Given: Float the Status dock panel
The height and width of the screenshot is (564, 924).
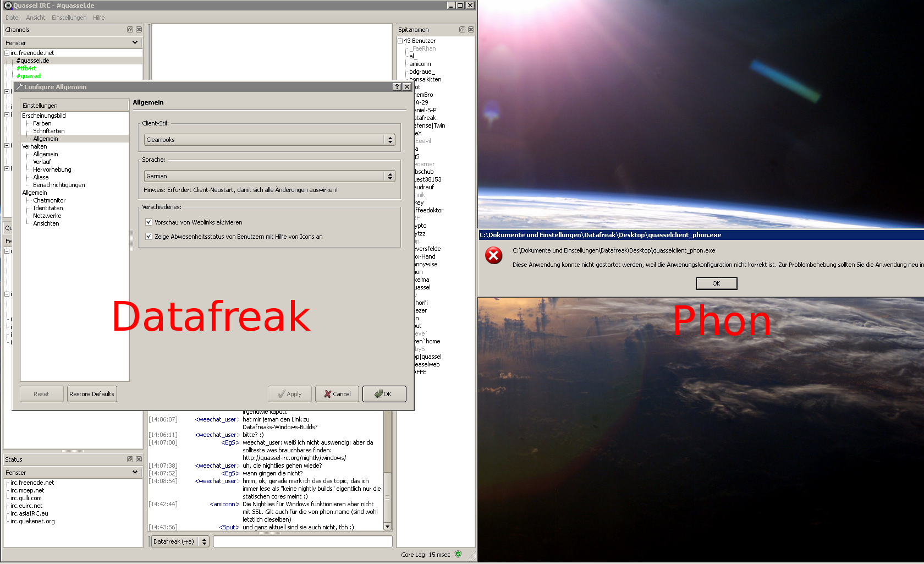Looking at the screenshot, I should coord(130,459).
